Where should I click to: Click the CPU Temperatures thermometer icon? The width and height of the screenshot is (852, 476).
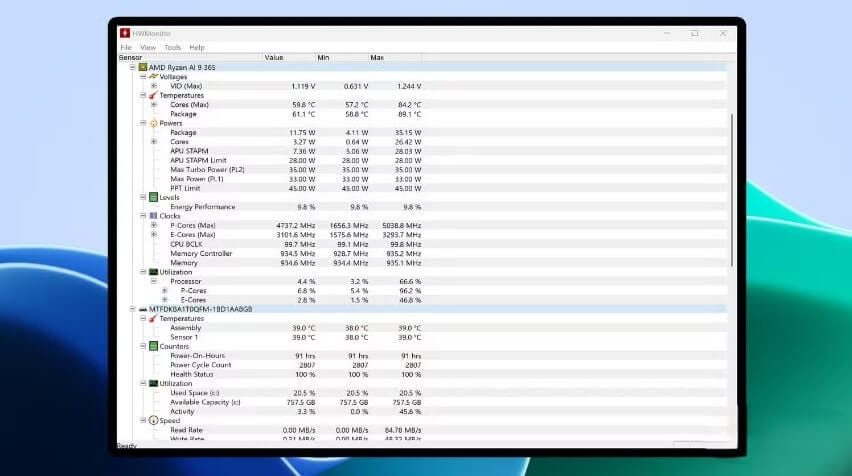pos(153,95)
